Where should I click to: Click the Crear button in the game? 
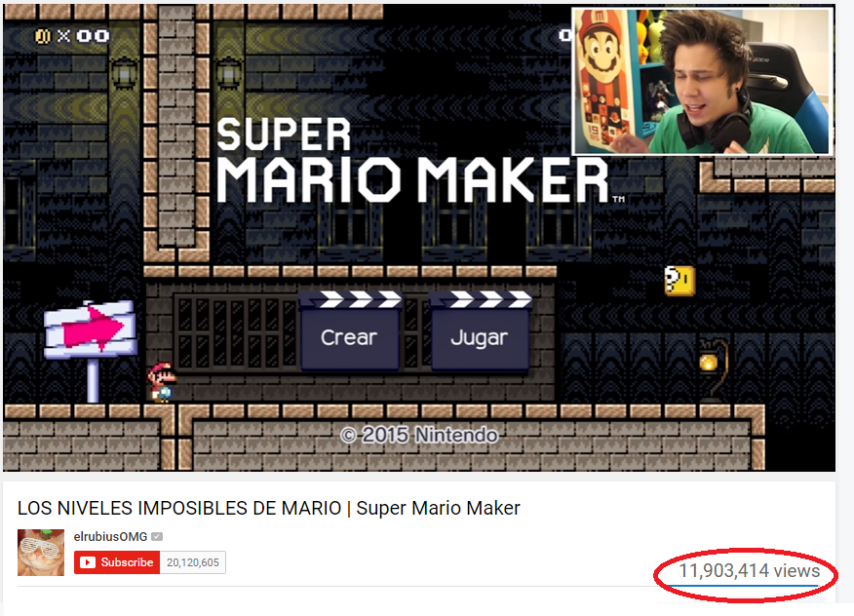pyautogui.click(x=350, y=331)
